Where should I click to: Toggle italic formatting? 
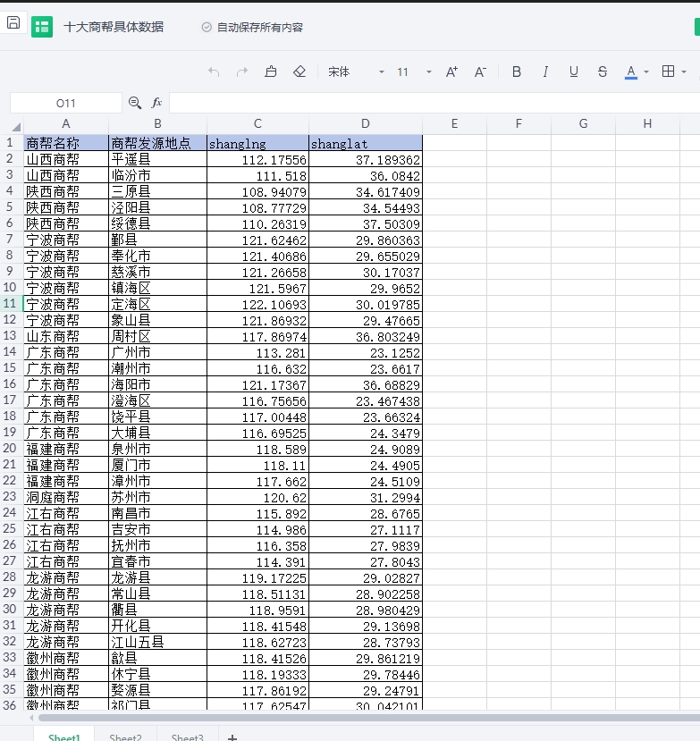(x=545, y=72)
